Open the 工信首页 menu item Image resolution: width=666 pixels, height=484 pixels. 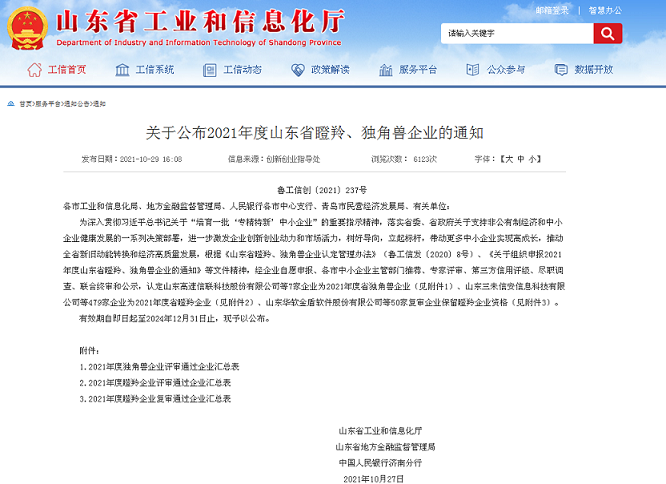pos(67,70)
